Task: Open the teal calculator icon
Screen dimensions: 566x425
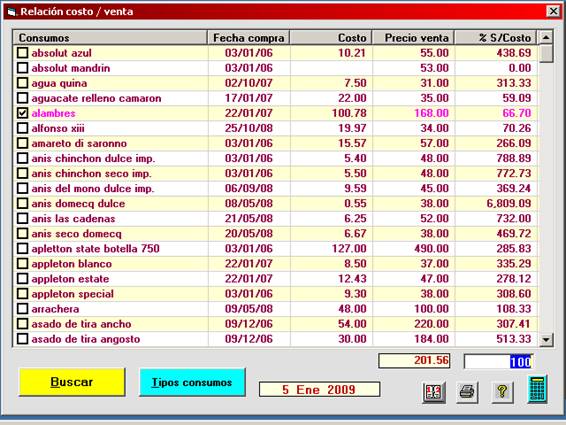Action: tap(537, 389)
